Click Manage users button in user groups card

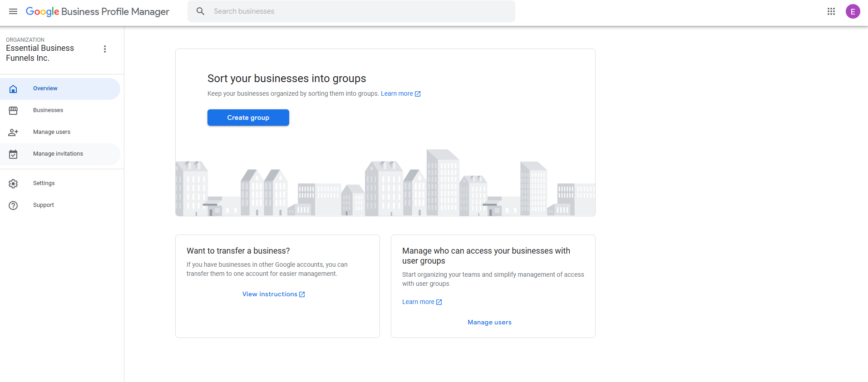tap(489, 323)
